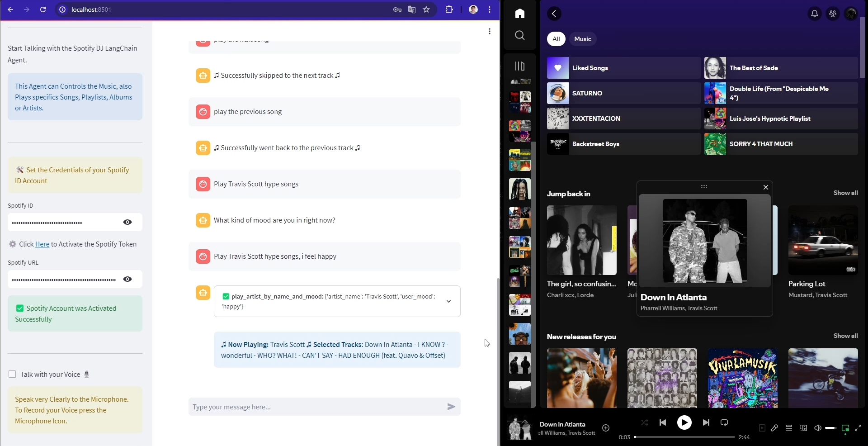Select the All filter chip in Spotify

(x=556, y=39)
